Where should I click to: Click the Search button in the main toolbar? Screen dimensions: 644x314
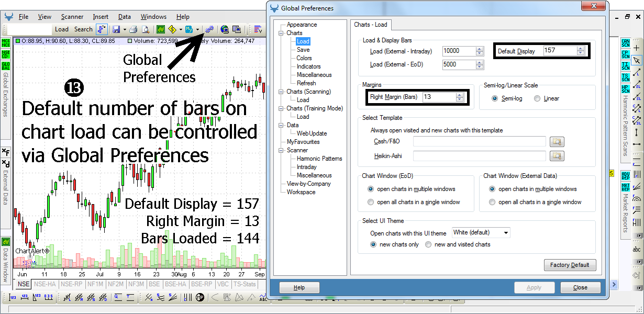(83, 29)
